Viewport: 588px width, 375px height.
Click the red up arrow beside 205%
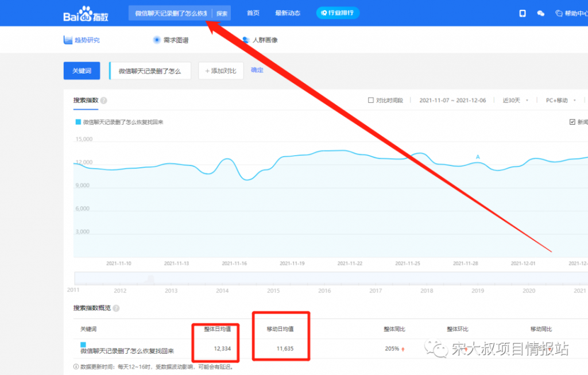[x=403, y=349]
